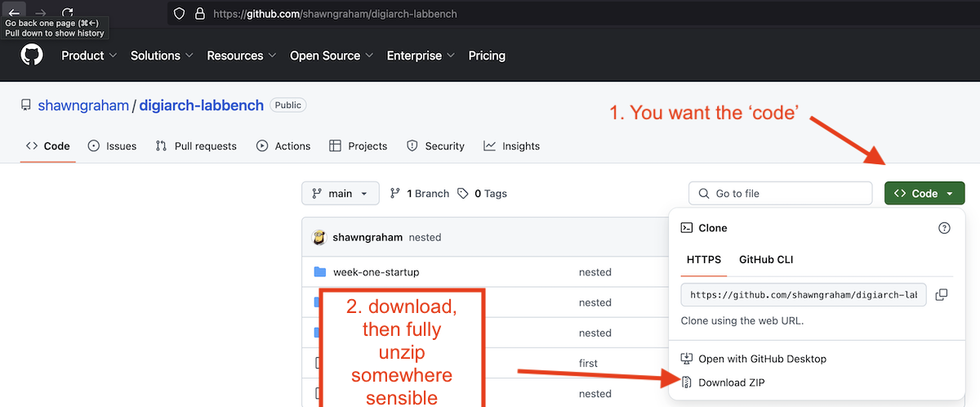Click the branch icon beside 1 Branch
Viewport: 980px width, 407px height.
coord(395,194)
